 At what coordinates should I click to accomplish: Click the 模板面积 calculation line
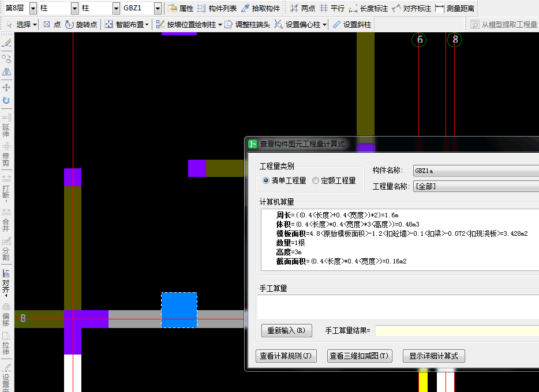(402, 233)
